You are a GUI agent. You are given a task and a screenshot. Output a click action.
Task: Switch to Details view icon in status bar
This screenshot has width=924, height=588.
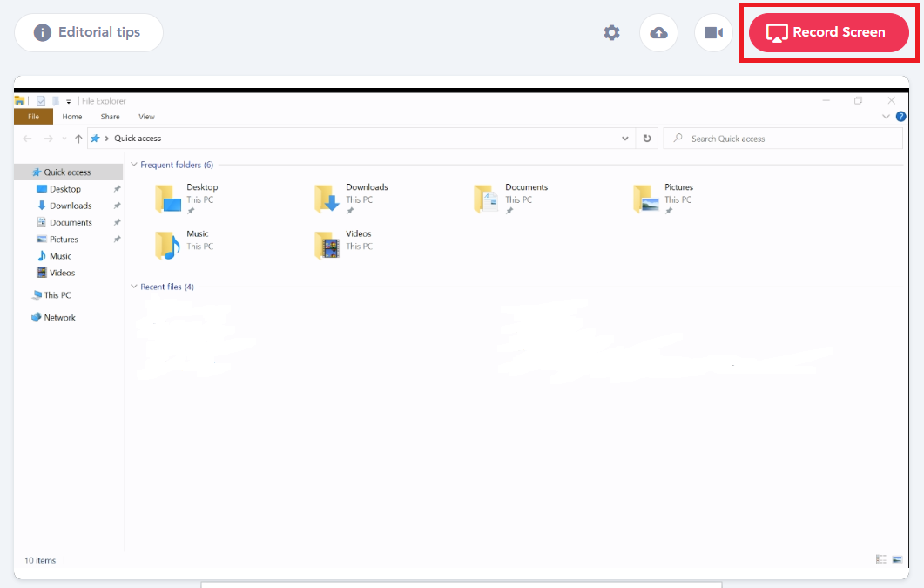pyautogui.click(x=881, y=560)
